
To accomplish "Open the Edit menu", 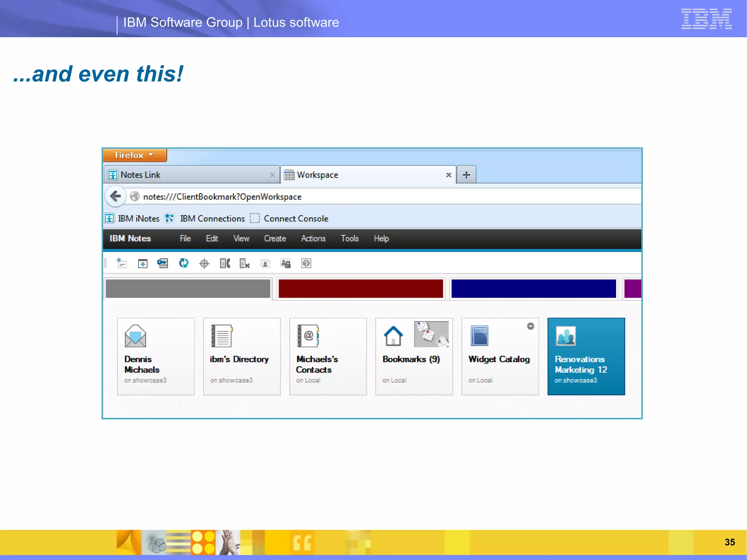I will (x=212, y=239).
